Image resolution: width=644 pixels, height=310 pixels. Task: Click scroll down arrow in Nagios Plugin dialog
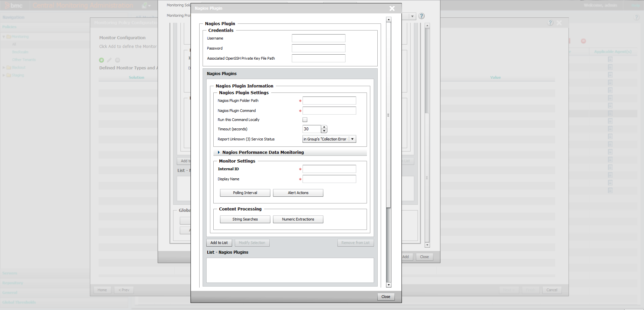389,285
